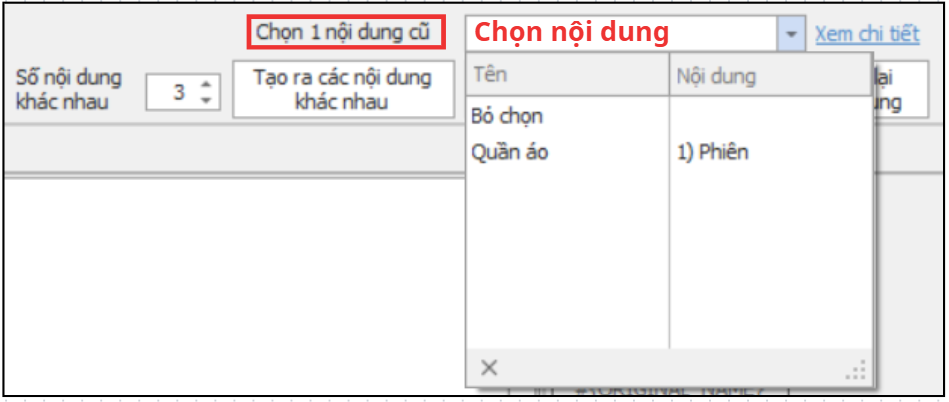The height and width of the screenshot is (402, 949).
Task: Click the resize grip of dropdown popup
Action: pos(856,371)
